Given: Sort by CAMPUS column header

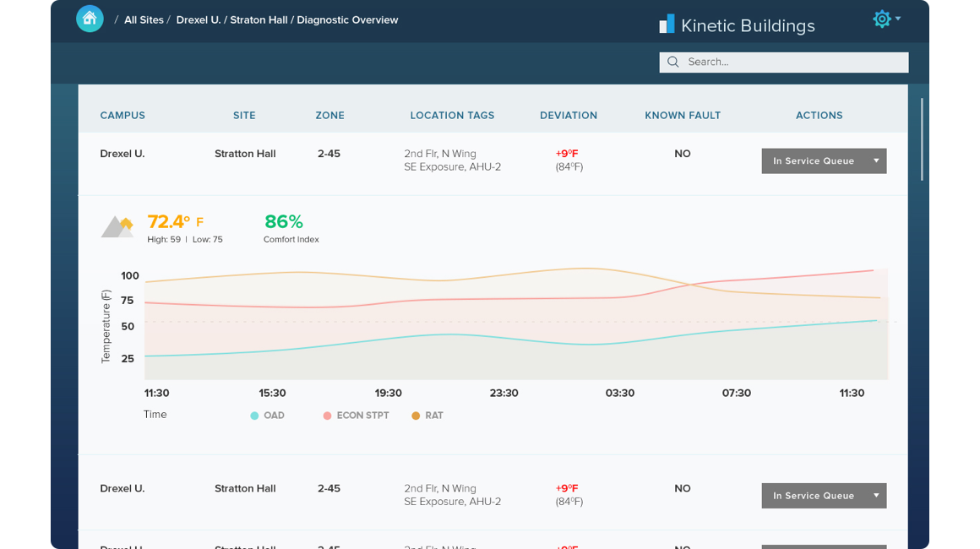Looking at the screenshot, I should (x=122, y=115).
